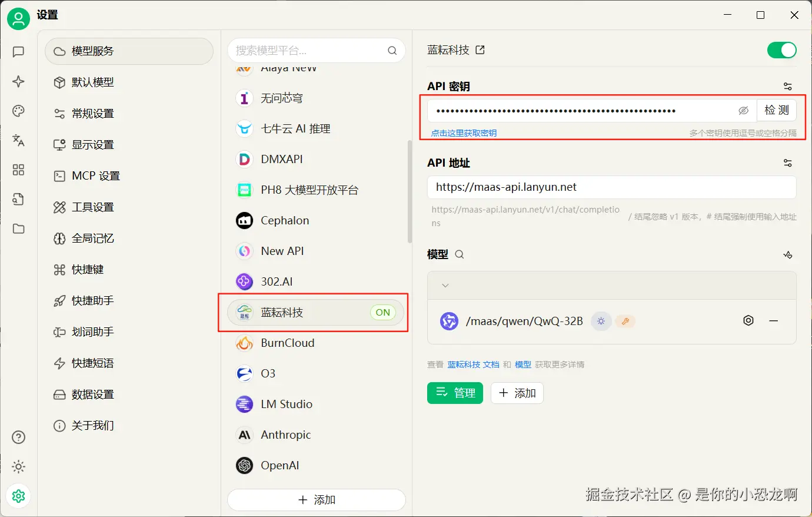Select DMXAPI provider

click(x=317, y=160)
